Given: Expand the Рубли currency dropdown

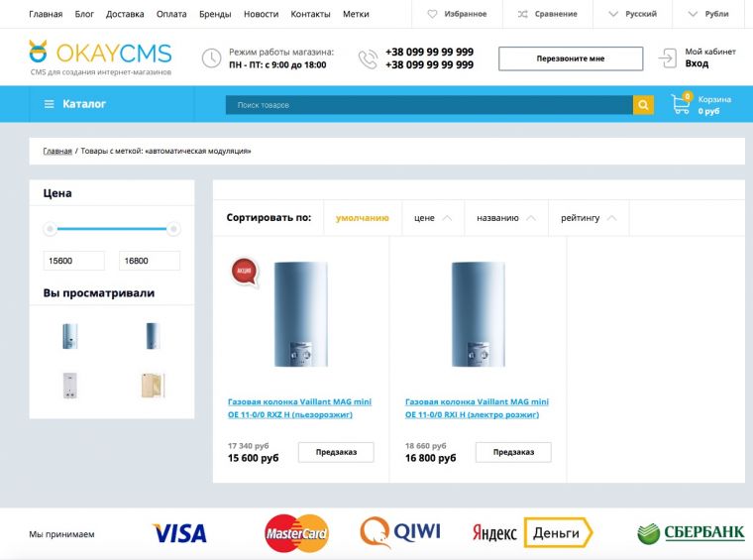Looking at the screenshot, I should pos(708,14).
